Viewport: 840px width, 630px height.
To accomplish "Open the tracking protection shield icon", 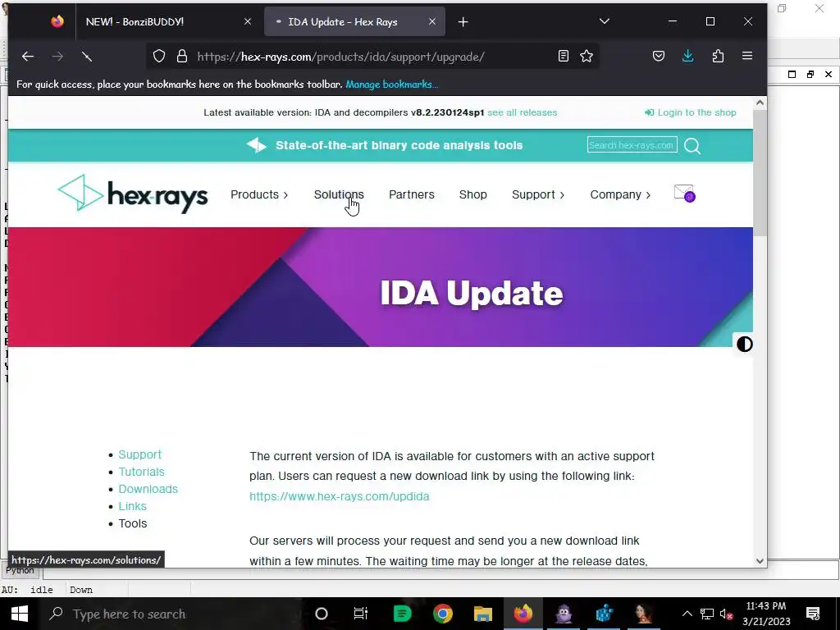I will coord(159,57).
